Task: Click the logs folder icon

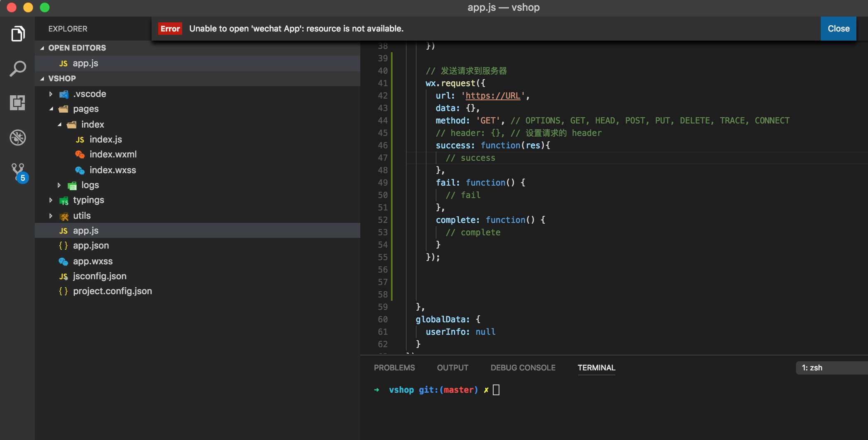Action: click(72, 185)
